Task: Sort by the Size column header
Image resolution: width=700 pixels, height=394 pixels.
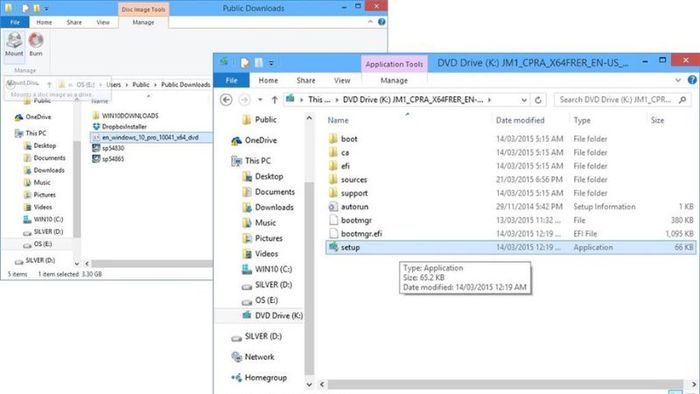Action: [657, 120]
